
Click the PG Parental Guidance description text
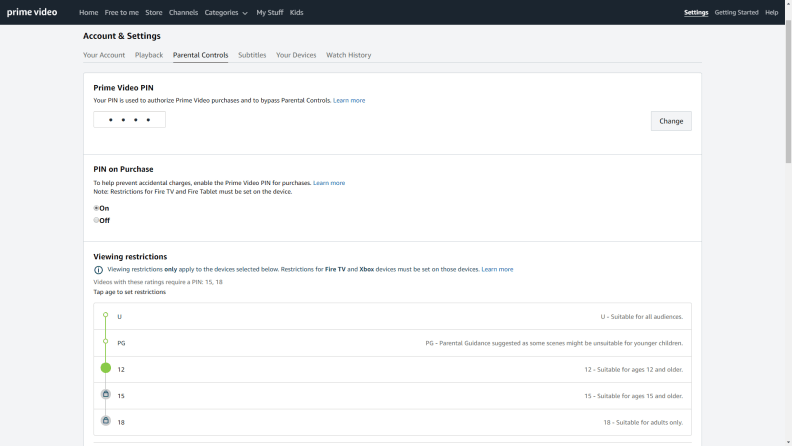click(554, 343)
